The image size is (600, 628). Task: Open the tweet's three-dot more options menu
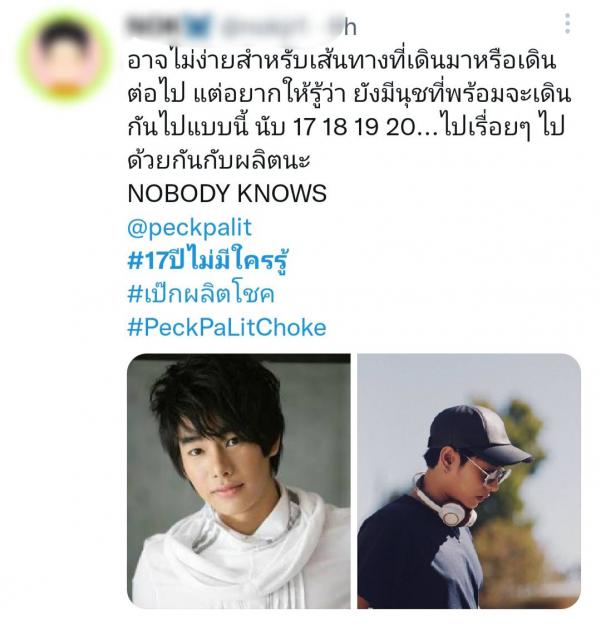(x=568, y=24)
